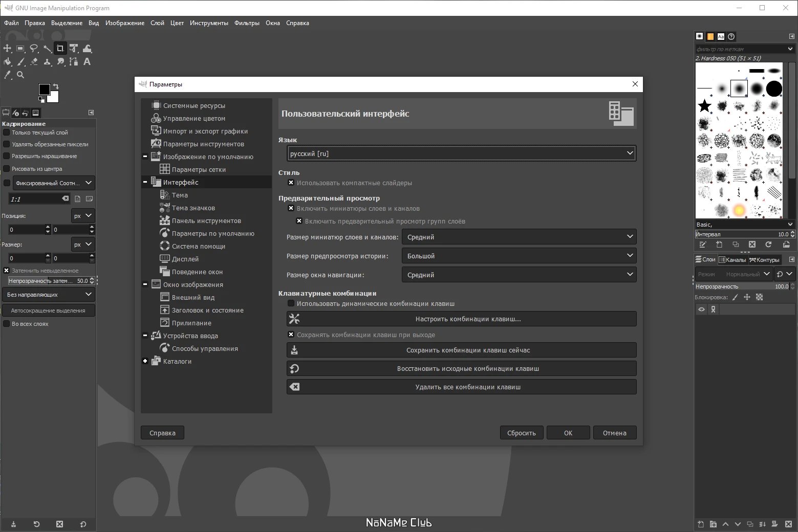Activate the Text tool
798x532 pixels.
point(87,62)
